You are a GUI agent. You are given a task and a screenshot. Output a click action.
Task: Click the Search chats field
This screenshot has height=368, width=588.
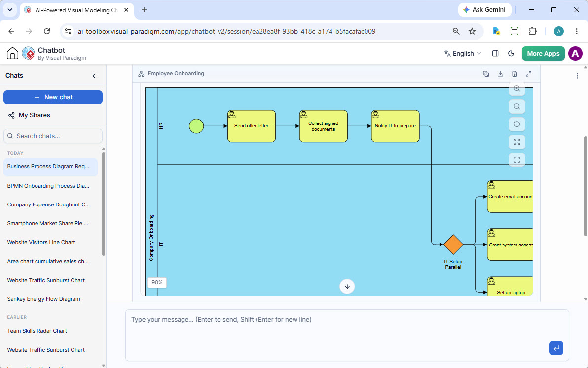click(x=53, y=136)
